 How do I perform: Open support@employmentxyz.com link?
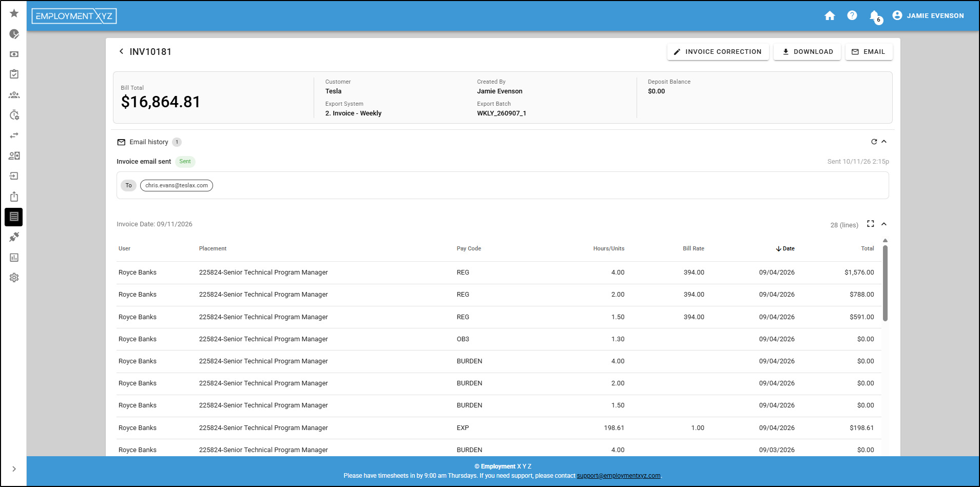[619, 476]
